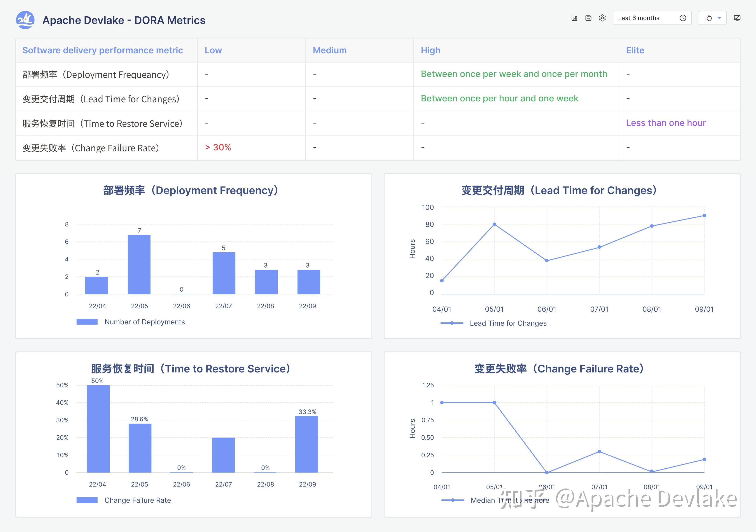Open the Last 6 months time range picker

pos(639,18)
